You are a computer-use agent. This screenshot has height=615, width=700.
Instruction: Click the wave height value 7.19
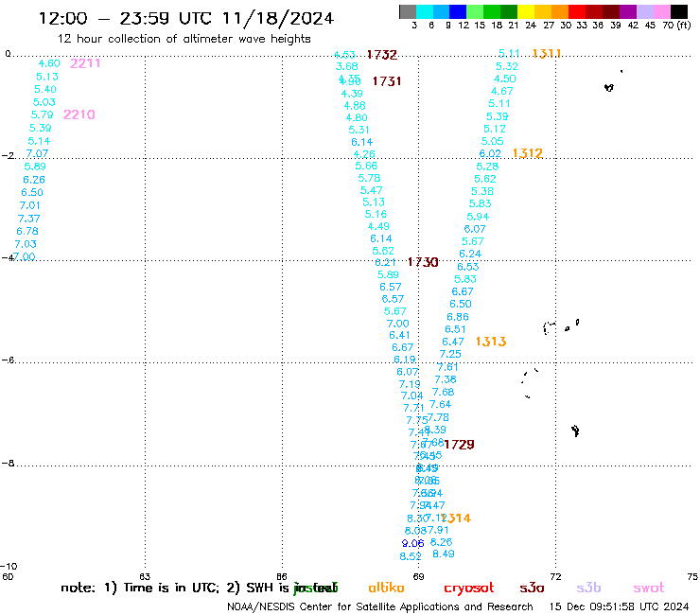click(410, 384)
